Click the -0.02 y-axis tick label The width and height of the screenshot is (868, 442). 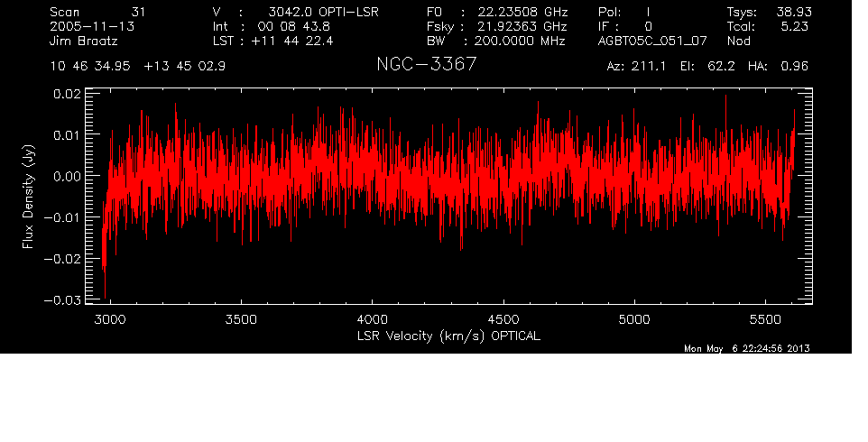click(x=62, y=259)
